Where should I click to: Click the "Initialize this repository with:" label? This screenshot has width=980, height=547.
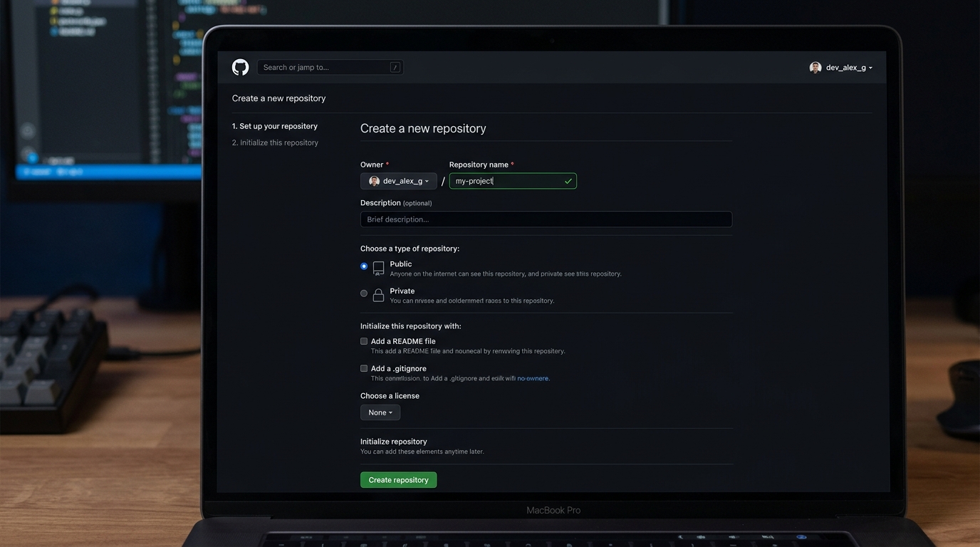coord(410,326)
